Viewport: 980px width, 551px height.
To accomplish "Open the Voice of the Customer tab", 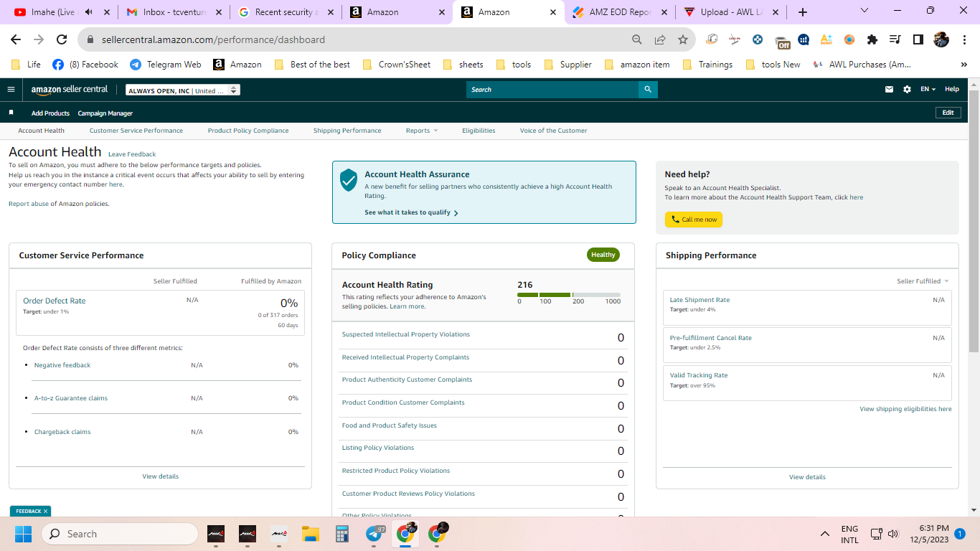I will [553, 131].
